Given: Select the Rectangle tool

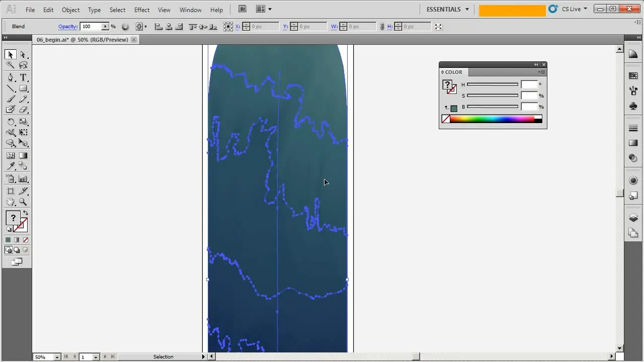Looking at the screenshot, I should point(23,88).
